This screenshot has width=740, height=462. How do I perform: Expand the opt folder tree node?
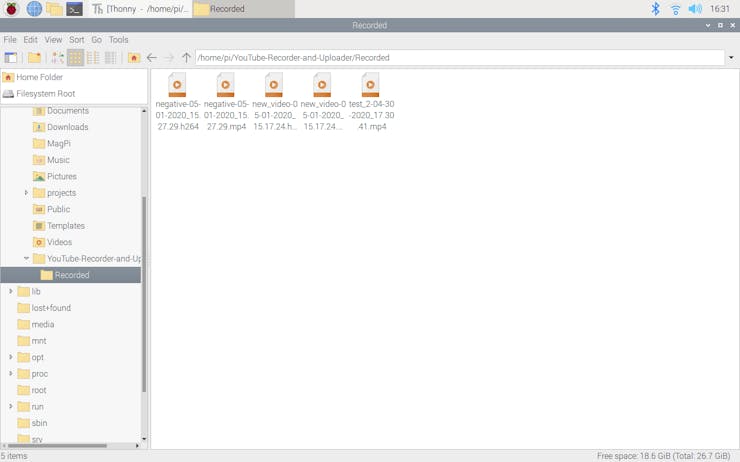(x=10, y=357)
